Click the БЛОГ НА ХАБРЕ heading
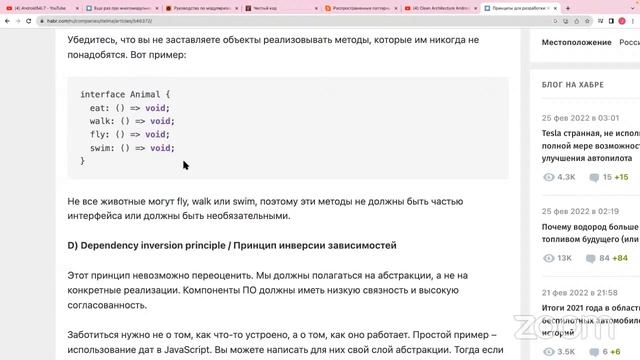Screen dimensions: 640x360 click(x=573, y=85)
